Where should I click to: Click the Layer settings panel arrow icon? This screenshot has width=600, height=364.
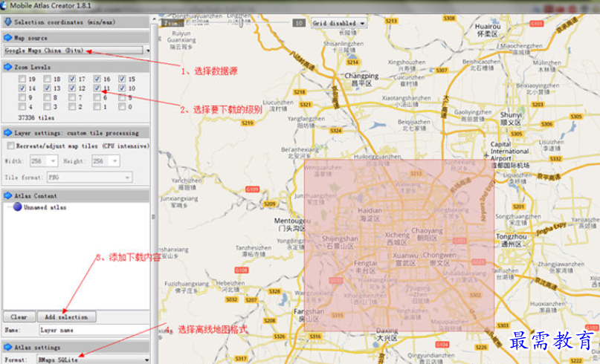click(7, 133)
